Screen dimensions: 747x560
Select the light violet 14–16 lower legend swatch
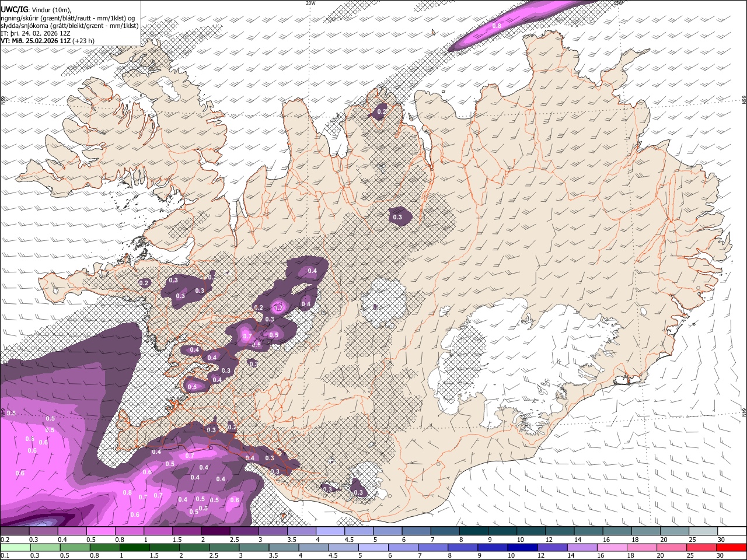pos(582,547)
